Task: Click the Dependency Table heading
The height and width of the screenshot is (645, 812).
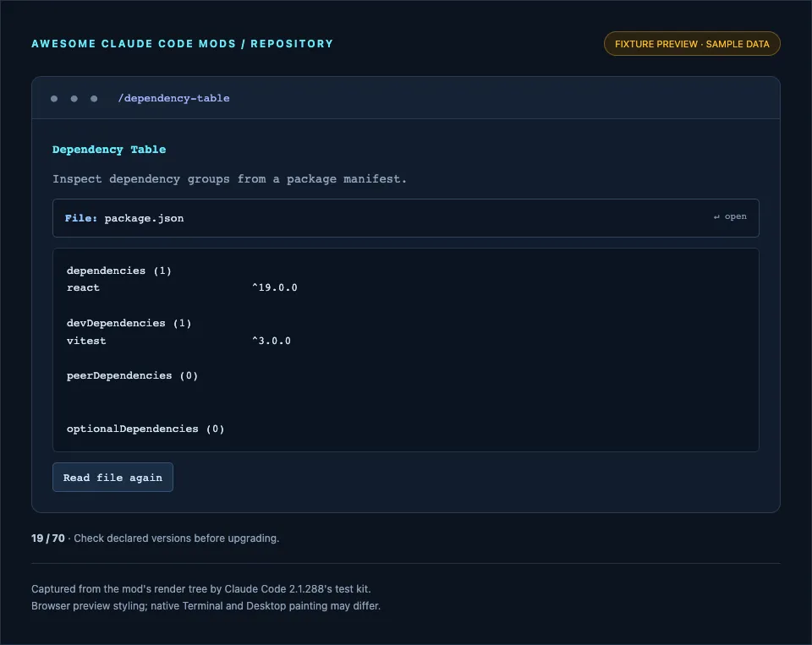Action: pyautogui.click(x=109, y=150)
